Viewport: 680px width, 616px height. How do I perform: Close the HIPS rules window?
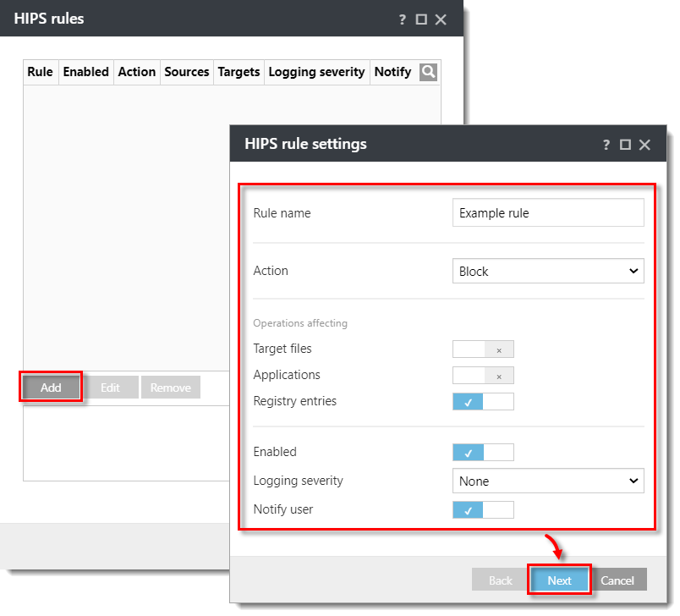click(x=441, y=19)
